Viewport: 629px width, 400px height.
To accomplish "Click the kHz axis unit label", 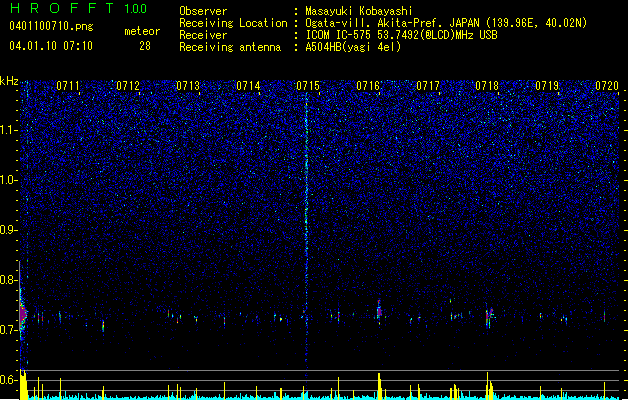I will 9,81.
